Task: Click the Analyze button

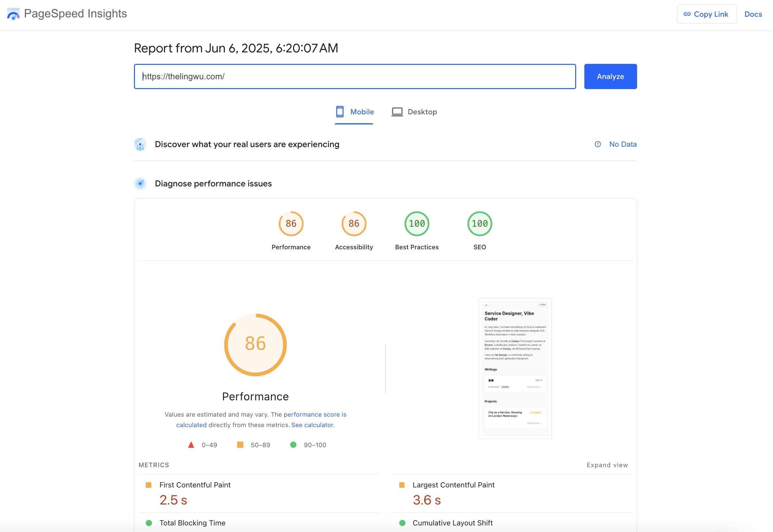Action: 611,76
